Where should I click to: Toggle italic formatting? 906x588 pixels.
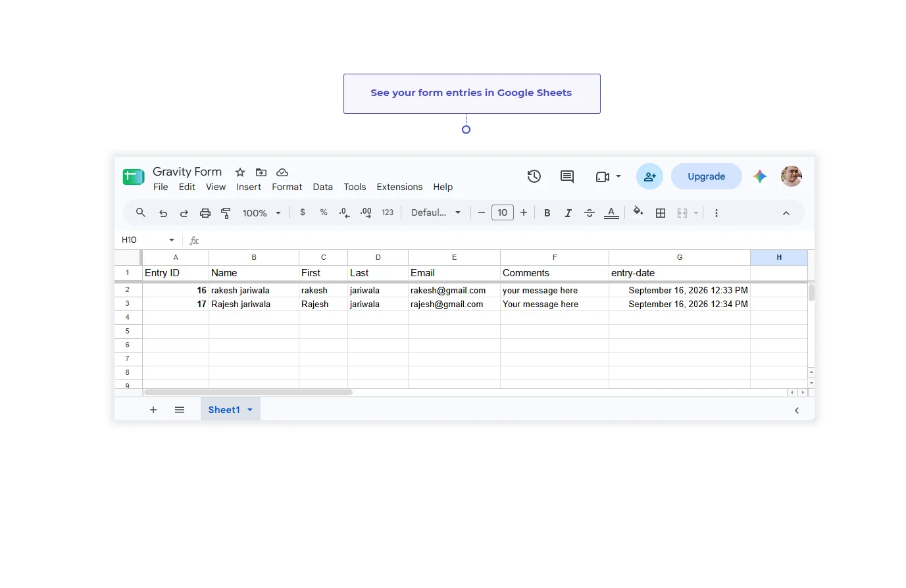(568, 213)
